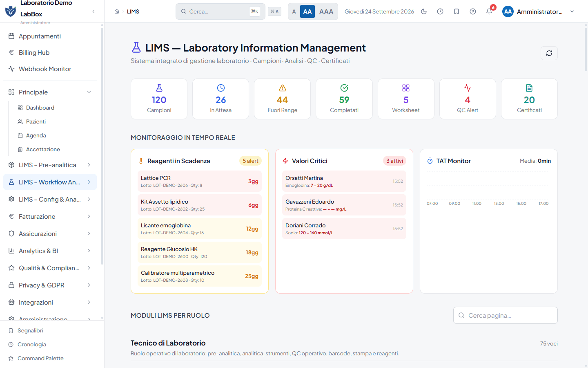
Task: Open Webhook Monitor in sidebar
Action: click(50, 69)
